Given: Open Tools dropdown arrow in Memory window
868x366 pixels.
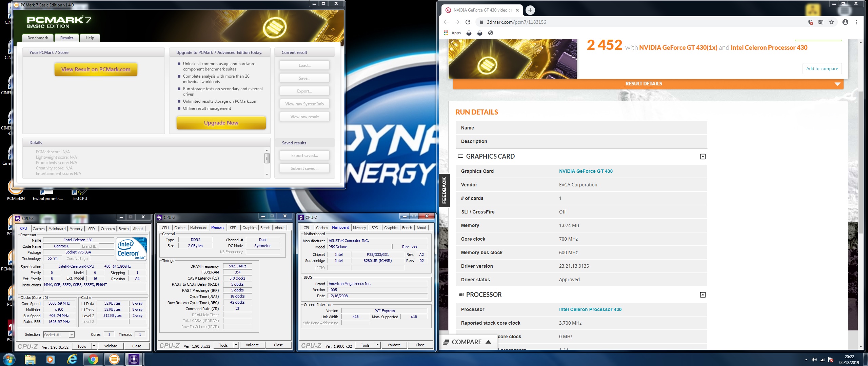Looking at the screenshot, I should click(236, 345).
